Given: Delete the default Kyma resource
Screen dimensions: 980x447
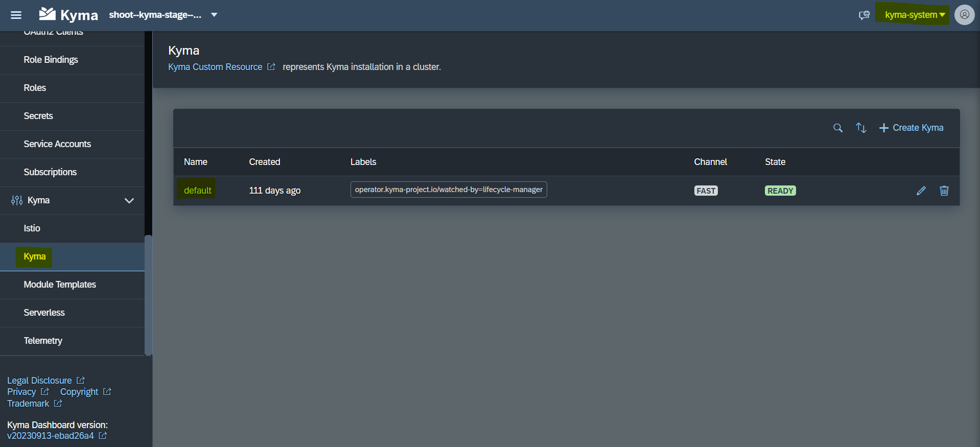Looking at the screenshot, I should [x=944, y=191].
